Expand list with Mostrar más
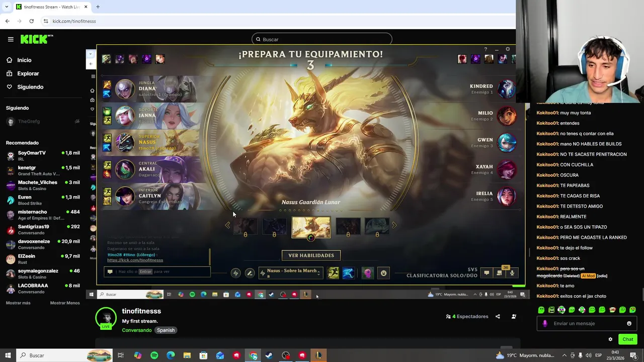 tap(18, 303)
